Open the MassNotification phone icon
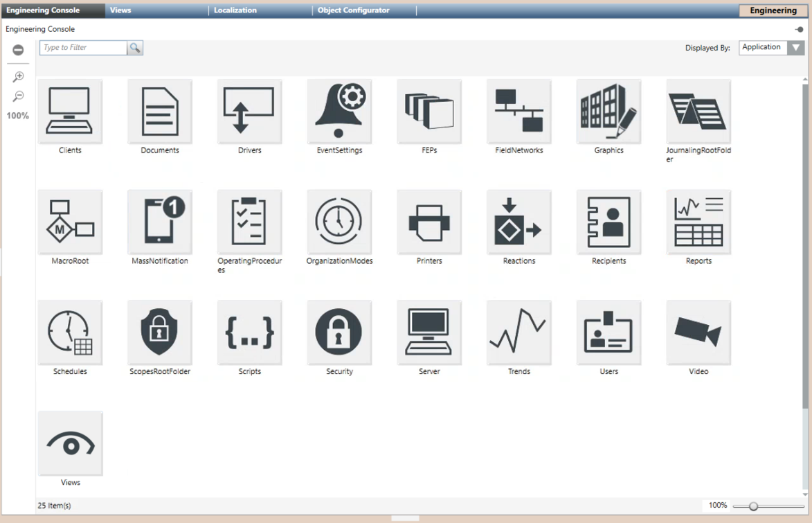This screenshot has height=523, width=812. 160,222
